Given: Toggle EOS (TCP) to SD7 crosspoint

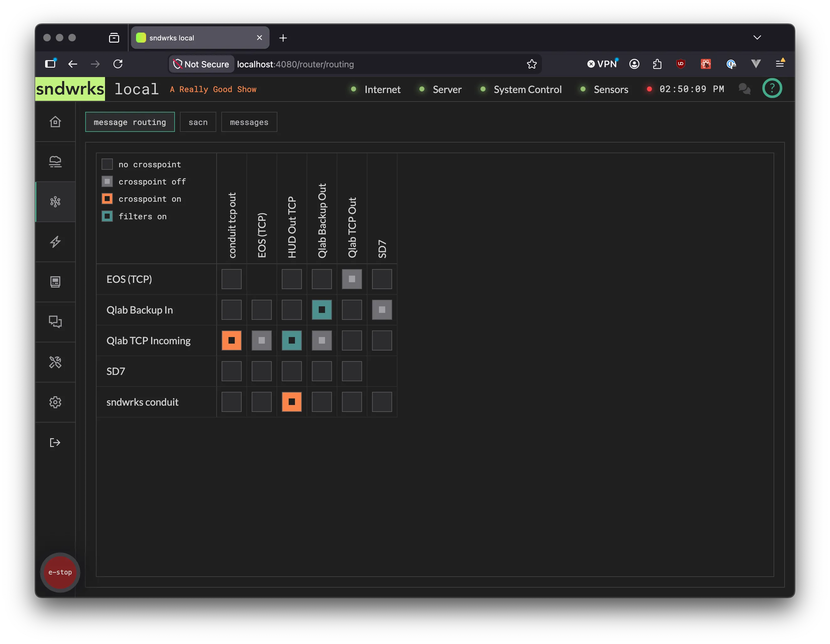Looking at the screenshot, I should tap(381, 279).
